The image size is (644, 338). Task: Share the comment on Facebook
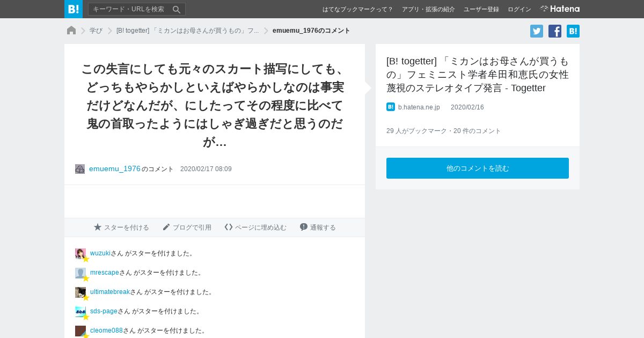pos(555,31)
